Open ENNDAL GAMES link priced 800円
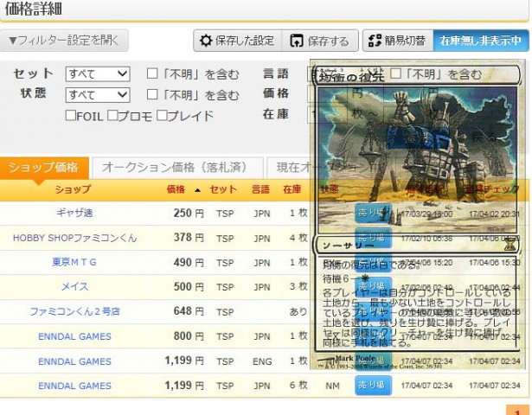This screenshot has width=532, height=415. (74, 336)
